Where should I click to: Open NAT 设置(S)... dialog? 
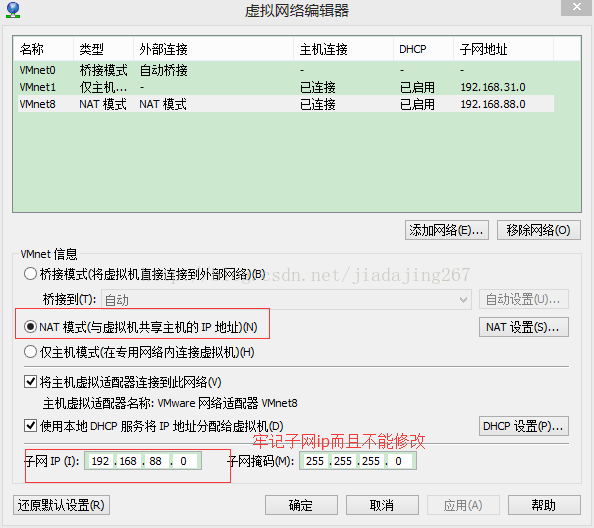[x=524, y=327]
